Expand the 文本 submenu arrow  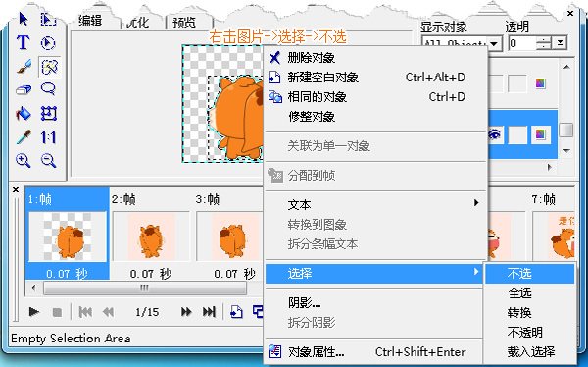coord(476,203)
